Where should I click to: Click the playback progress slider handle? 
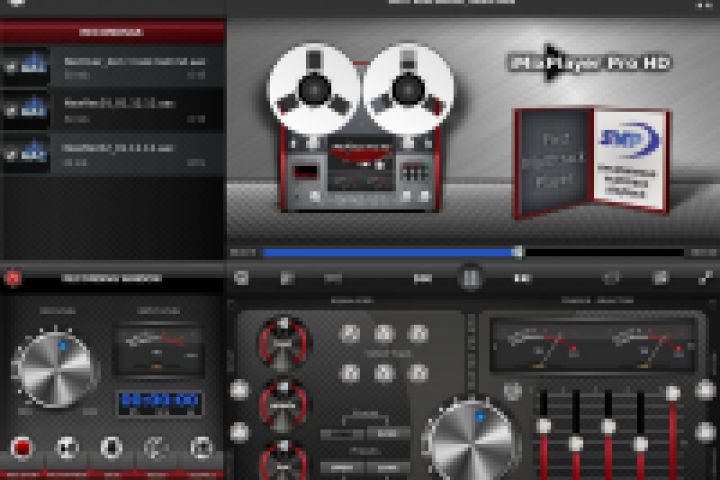(518, 252)
